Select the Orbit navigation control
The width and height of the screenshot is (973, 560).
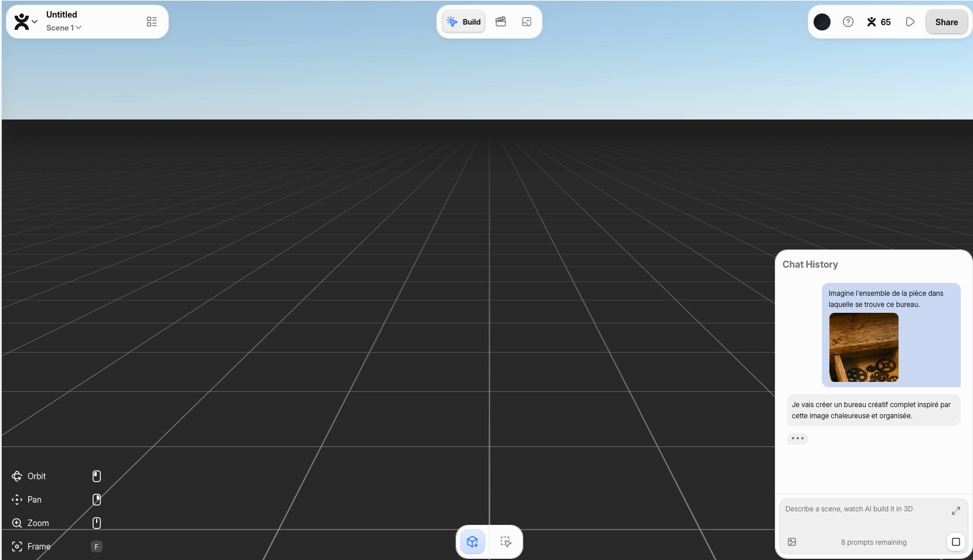(36, 476)
